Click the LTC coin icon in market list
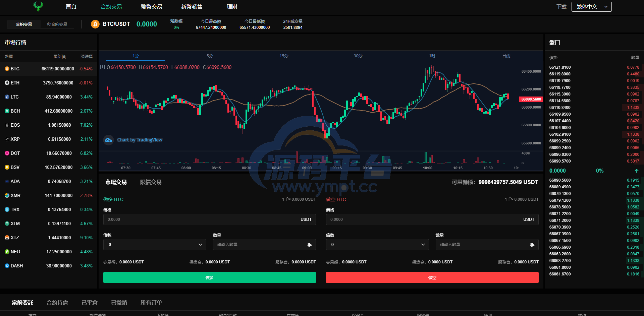This screenshot has height=316, width=644. [x=7, y=97]
